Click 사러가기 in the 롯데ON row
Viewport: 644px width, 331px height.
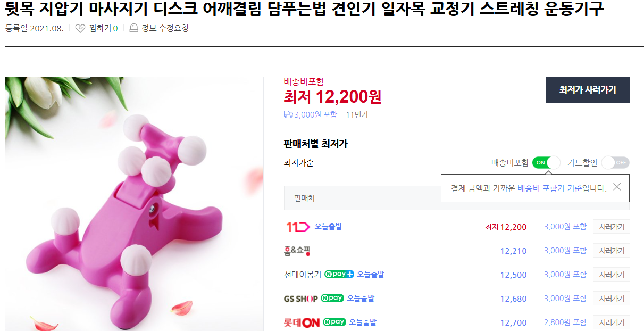[611, 322]
